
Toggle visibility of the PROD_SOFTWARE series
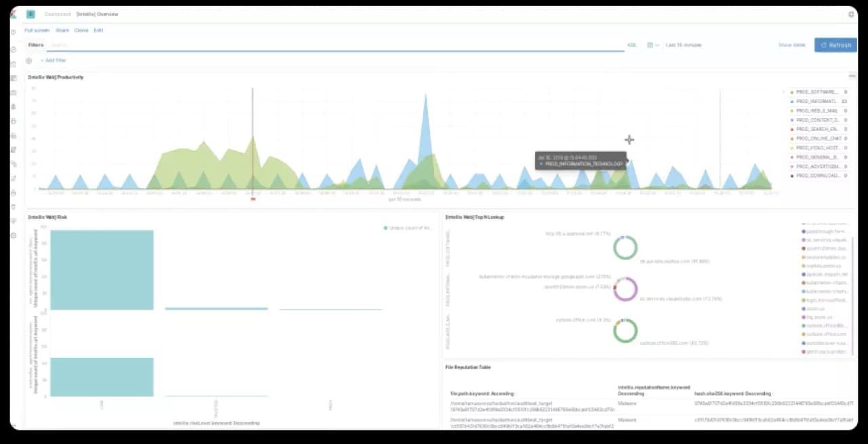click(x=817, y=92)
